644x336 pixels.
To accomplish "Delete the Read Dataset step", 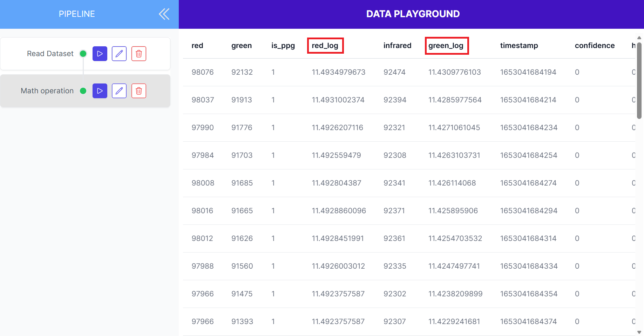I will pyautogui.click(x=139, y=54).
